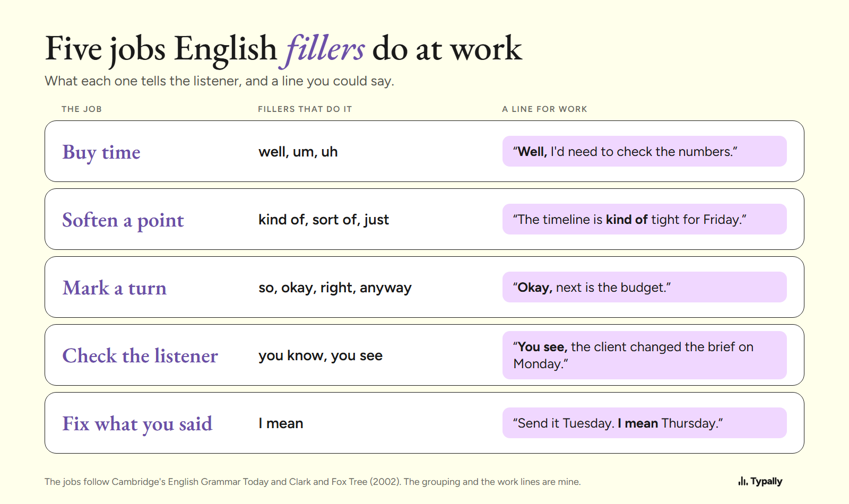This screenshot has width=849, height=504.
Task: Click the 'Fix what you said' job label
Action: [x=137, y=424]
